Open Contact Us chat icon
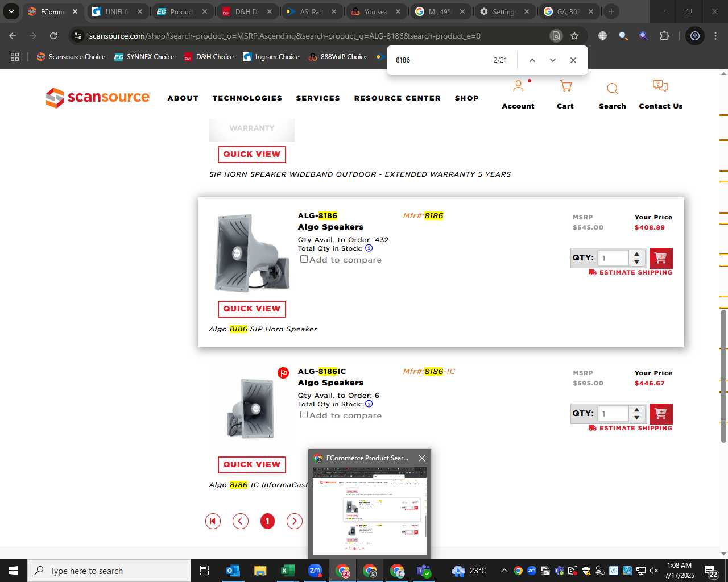This screenshot has width=728, height=582. (660, 86)
